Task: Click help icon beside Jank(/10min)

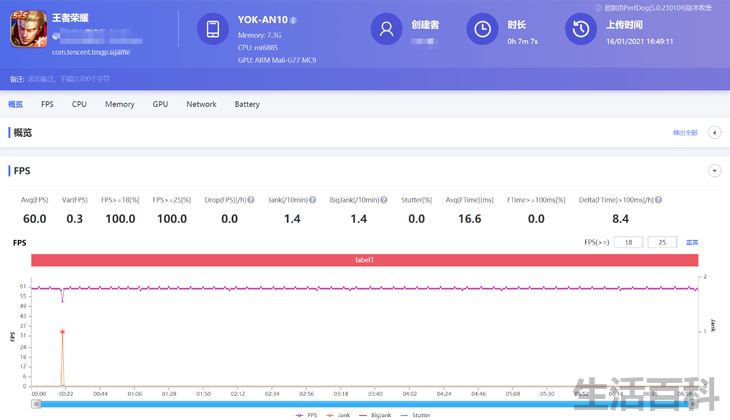Action: click(x=312, y=200)
